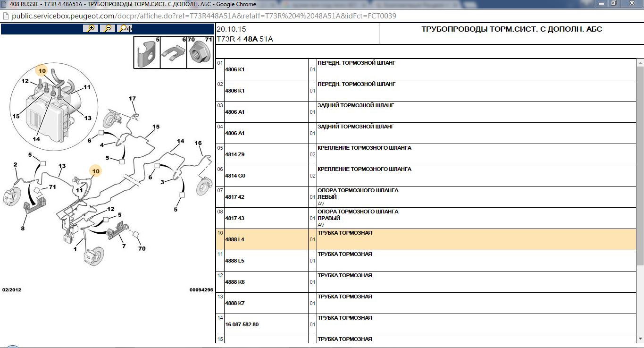Click highlighted row 10 ТРУБКА ТОРМОЗНАЯ description
Viewport: 644px width, 348px height.
(344, 233)
